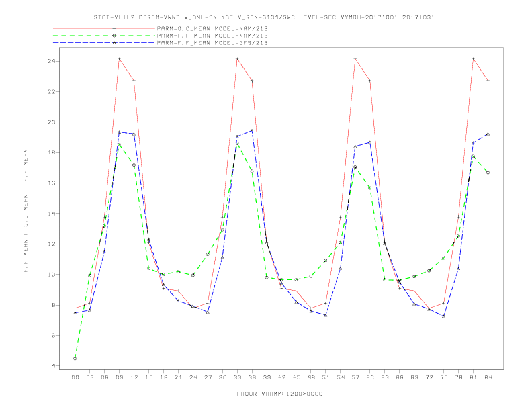Viewport: 532px width, 411px height.
Task: Select legend entry PARM=F.F_MEAN MODEL=NAM/218
Action: click(212, 36)
